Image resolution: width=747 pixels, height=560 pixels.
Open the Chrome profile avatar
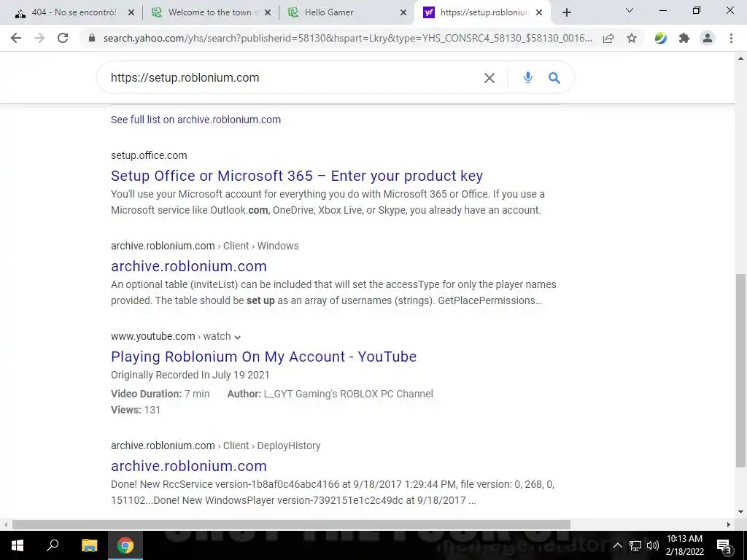click(x=708, y=38)
